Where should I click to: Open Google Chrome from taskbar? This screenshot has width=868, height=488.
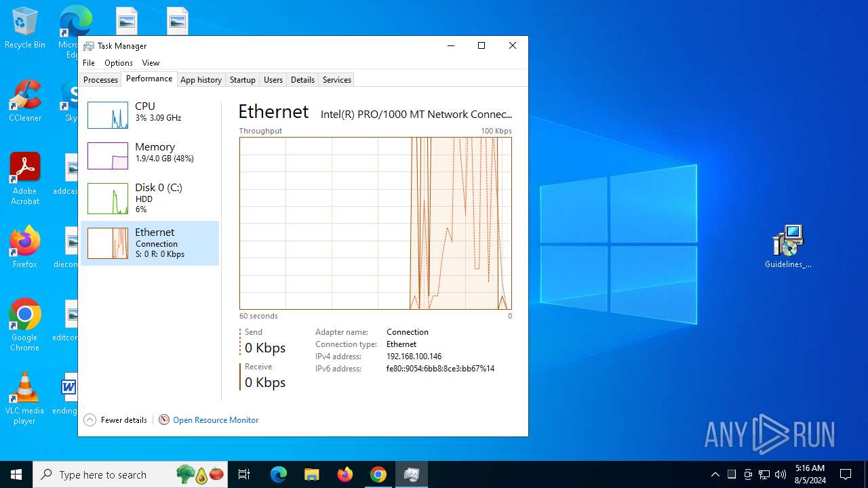378,474
